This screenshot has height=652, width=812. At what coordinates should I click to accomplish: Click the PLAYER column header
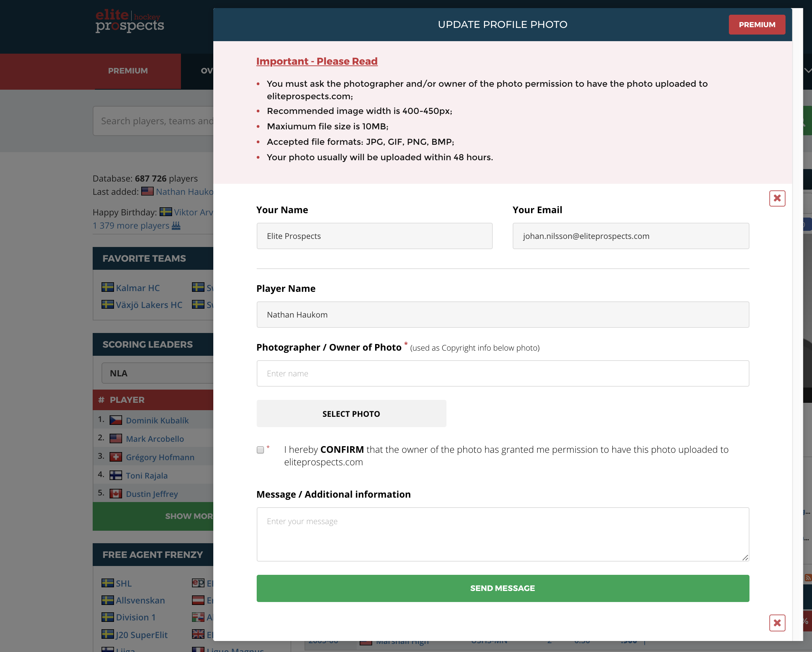[127, 400]
